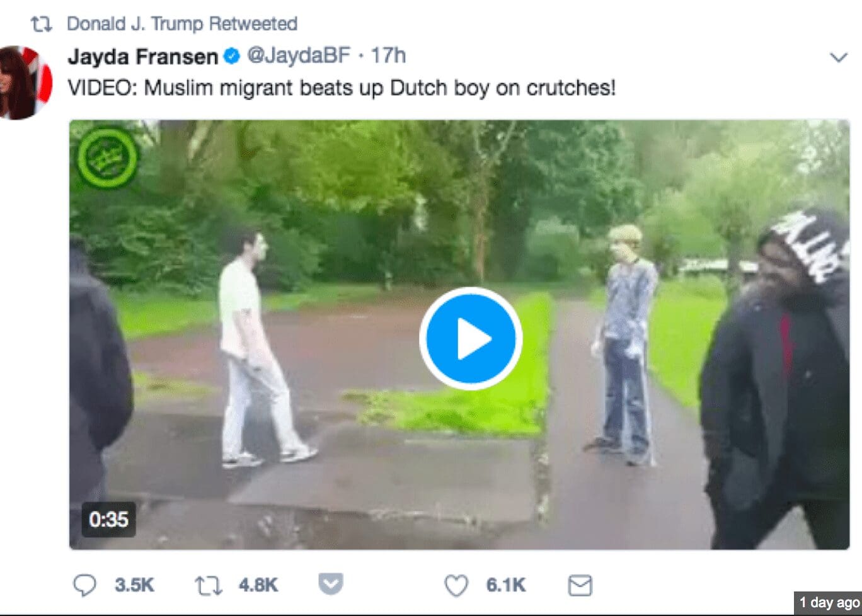
Task: Click the 4.8K retweets count
Action: (x=258, y=585)
